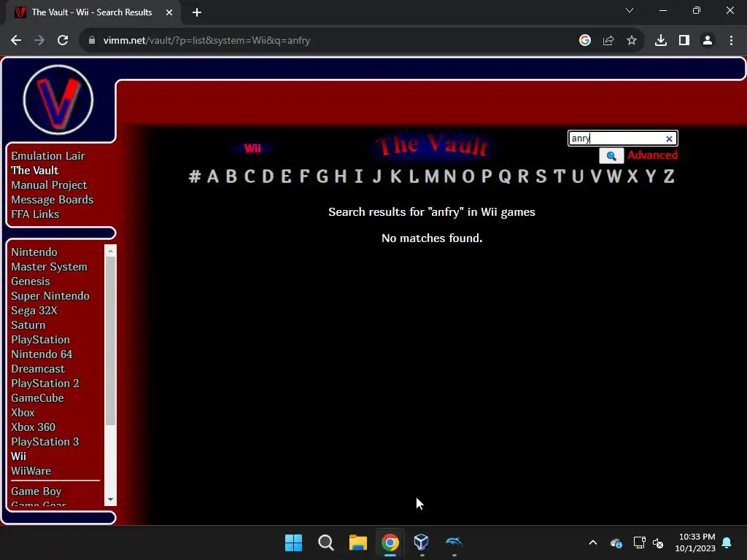Browse games starting with # symbol
The width and height of the screenshot is (747, 560).
tap(194, 176)
